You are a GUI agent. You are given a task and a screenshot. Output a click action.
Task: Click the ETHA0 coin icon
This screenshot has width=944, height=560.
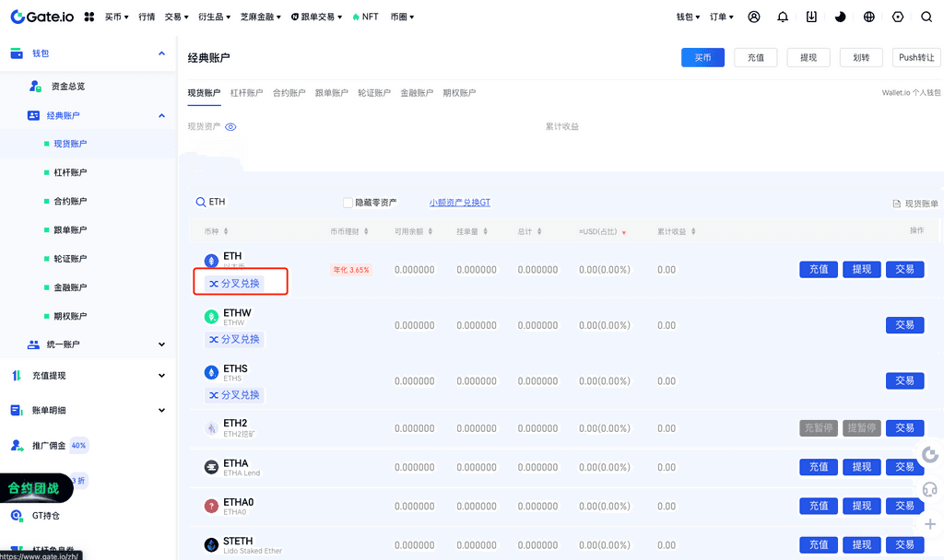pos(211,507)
